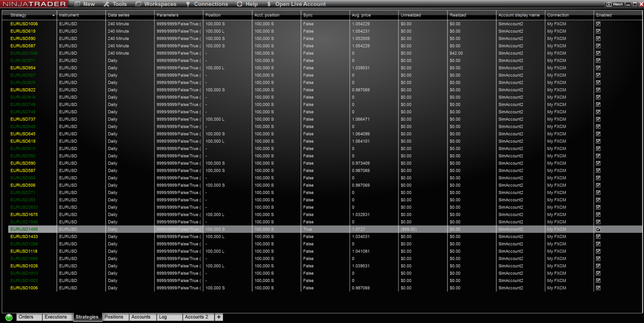
Task: Uncheck Enabled for EURUSD1675
Action: [x=598, y=215]
